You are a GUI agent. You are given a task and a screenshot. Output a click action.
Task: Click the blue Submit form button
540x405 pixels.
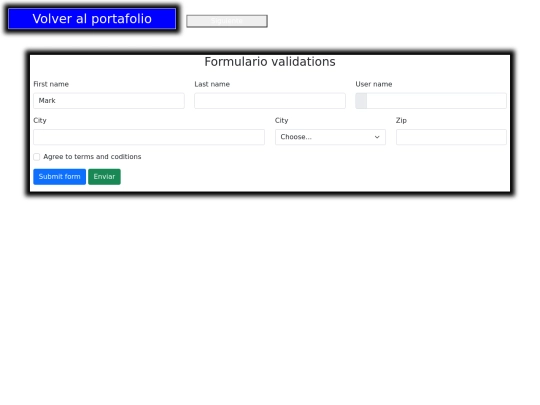click(60, 177)
